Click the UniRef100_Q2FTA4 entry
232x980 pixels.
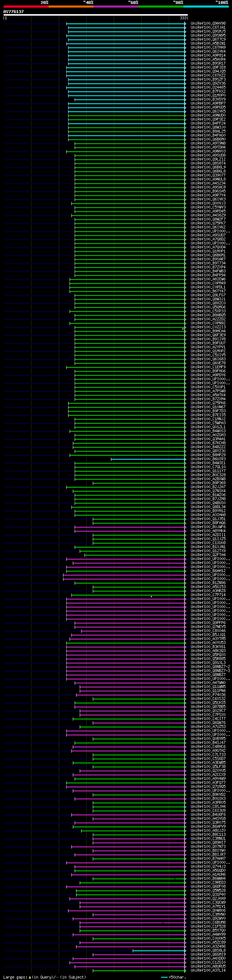coord(208,555)
